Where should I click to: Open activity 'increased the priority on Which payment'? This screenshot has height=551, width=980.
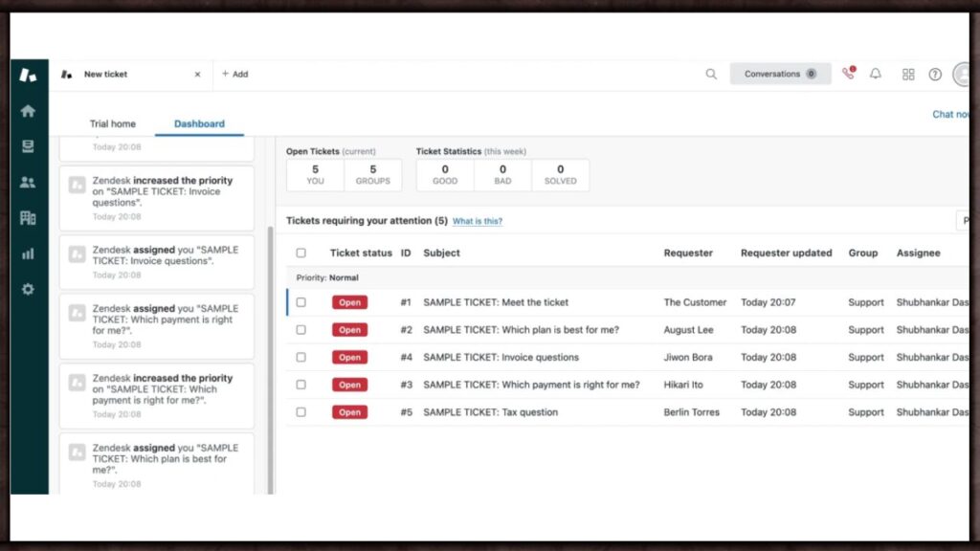157,396
